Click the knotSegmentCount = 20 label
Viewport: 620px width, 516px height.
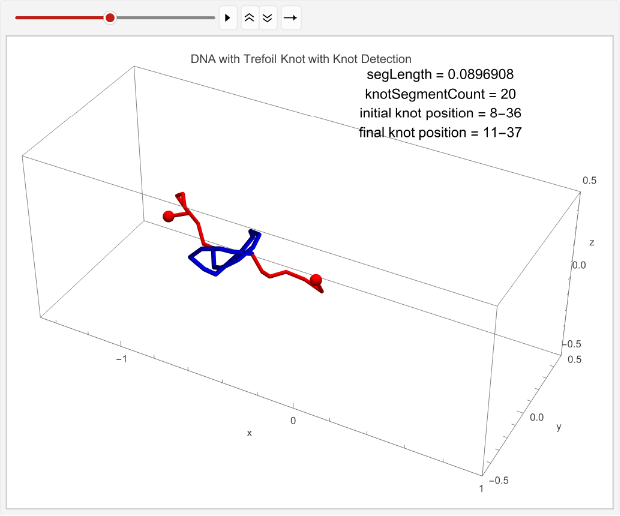pos(440,93)
